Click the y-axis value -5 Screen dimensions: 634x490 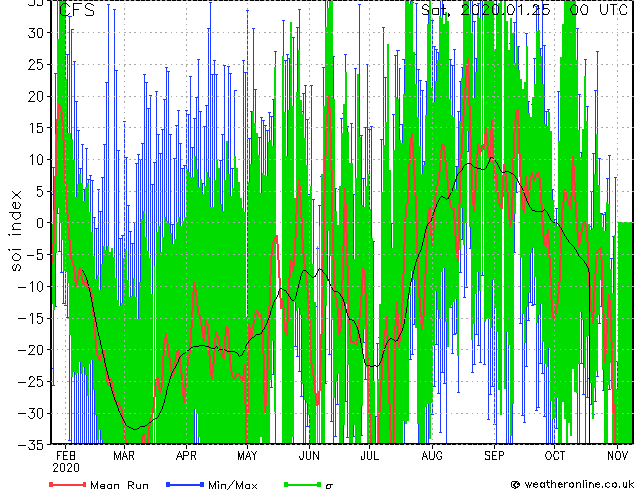click(35, 255)
